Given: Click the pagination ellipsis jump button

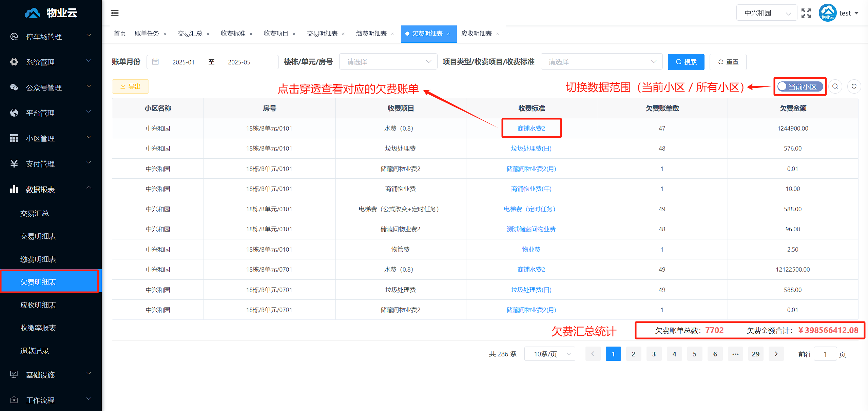Looking at the screenshot, I should click(x=735, y=354).
